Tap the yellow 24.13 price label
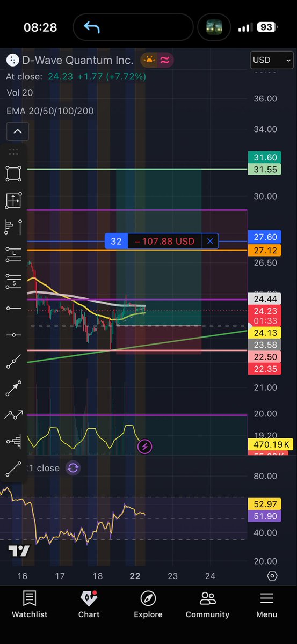This screenshot has height=644, width=297. pos(265,333)
